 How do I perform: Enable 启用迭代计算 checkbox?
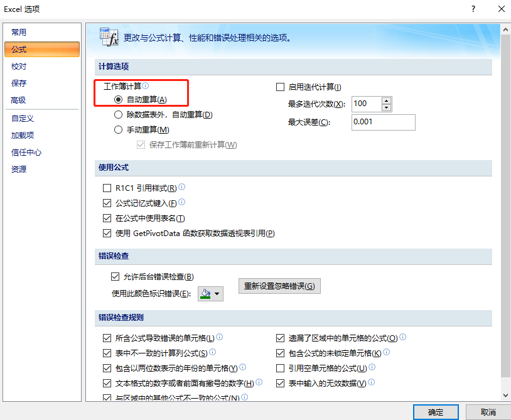(280, 87)
